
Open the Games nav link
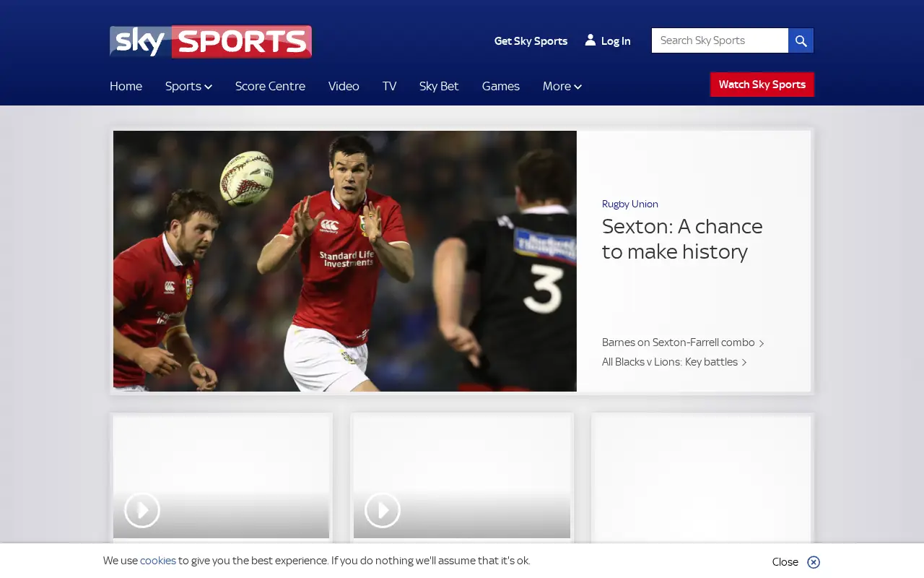point(501,86)
